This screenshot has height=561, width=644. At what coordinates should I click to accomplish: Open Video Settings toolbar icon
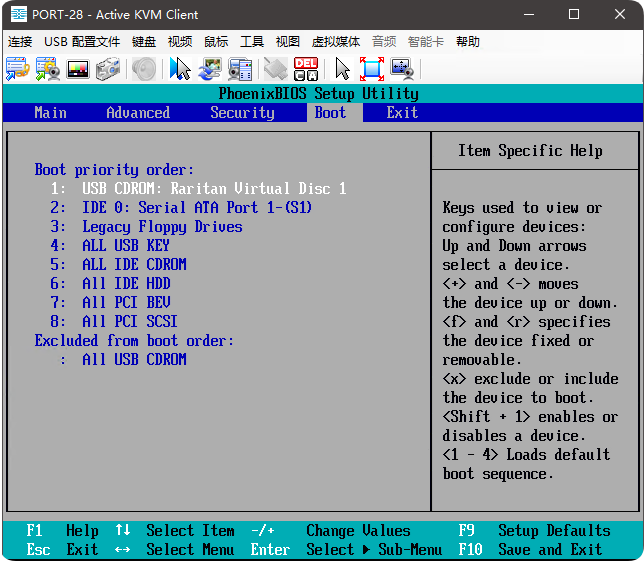(x=48, y=69)
